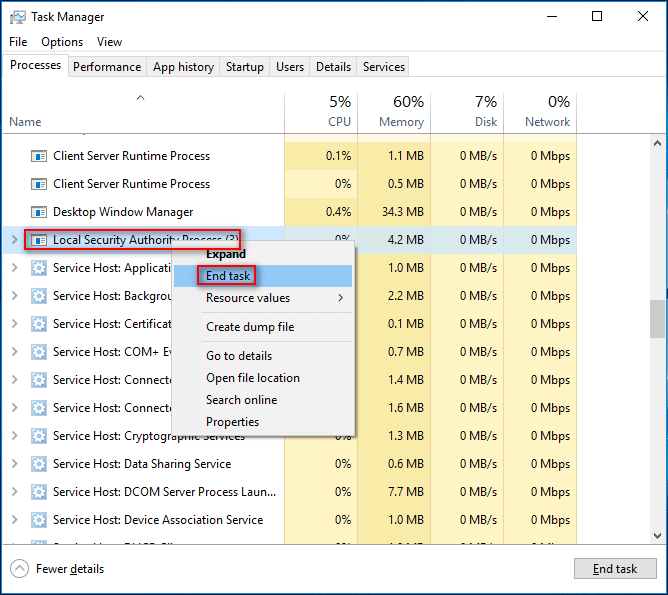
Task: Click the Client Server Runtime Process icon using 0.5 MB
Action: [x=39, y=184]
